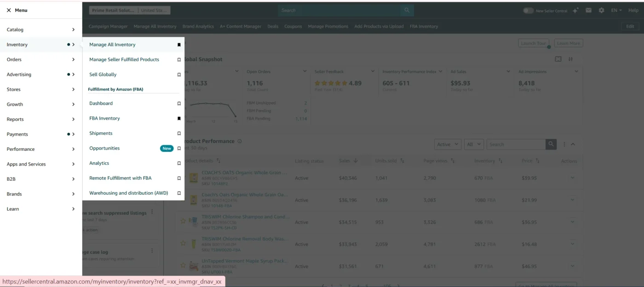Click the Edit button in the toolbar
The width and height of the screenshot is (644, 287).
pos(630,26)
